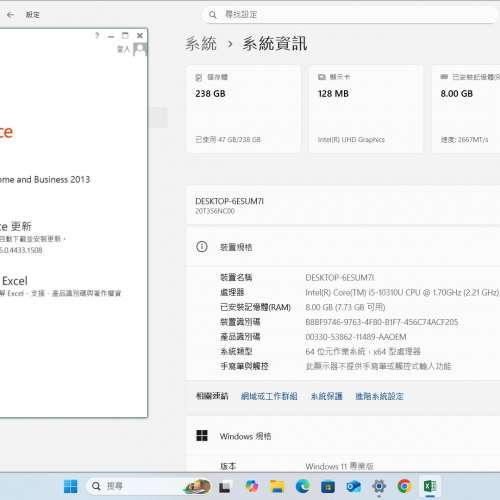
Task: Click the magnifier icon in Settings search
Action: [213, 15]
